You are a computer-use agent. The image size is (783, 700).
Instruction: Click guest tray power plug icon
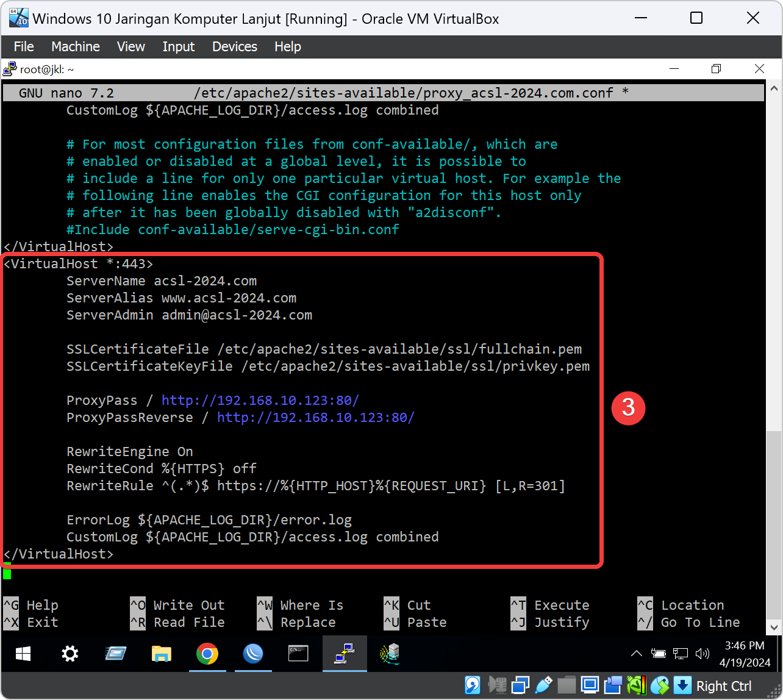[x=658, y=654]
